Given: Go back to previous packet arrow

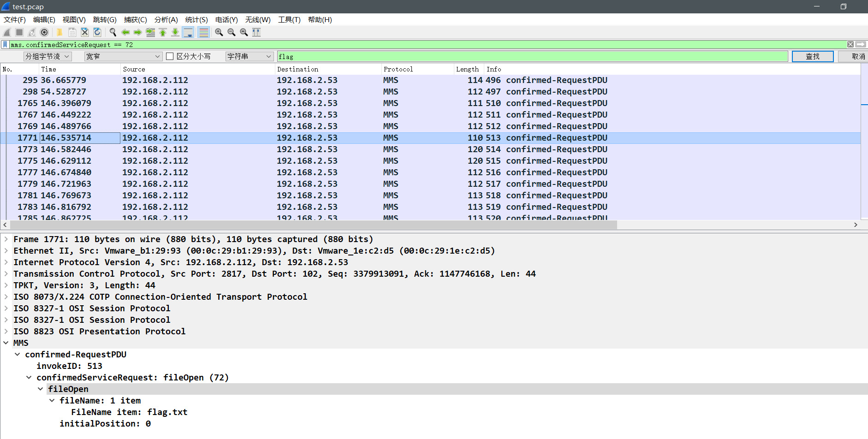Looking at the screenshot, I should (x=125, y=32).
